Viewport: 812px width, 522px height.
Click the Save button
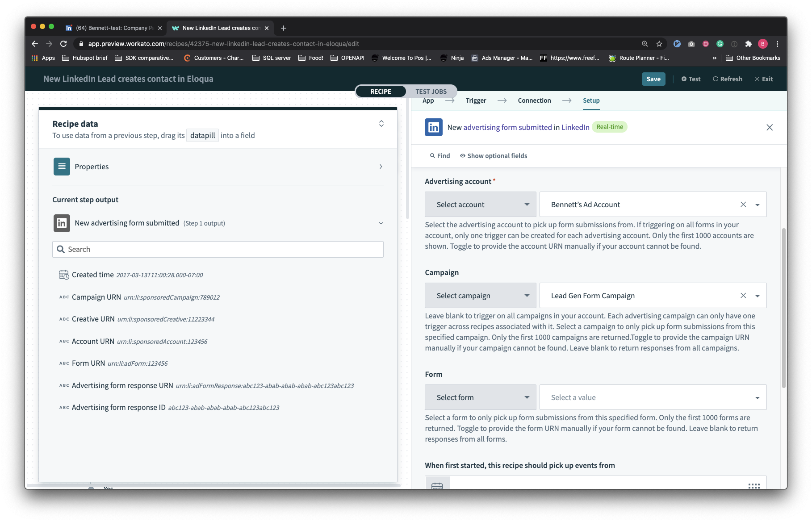coord(653,79)
